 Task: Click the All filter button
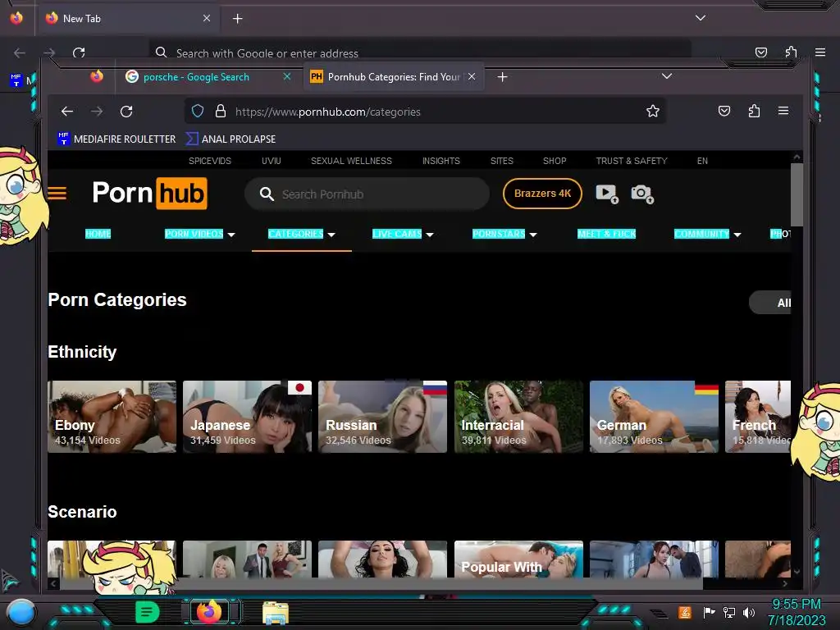[769, 303]
